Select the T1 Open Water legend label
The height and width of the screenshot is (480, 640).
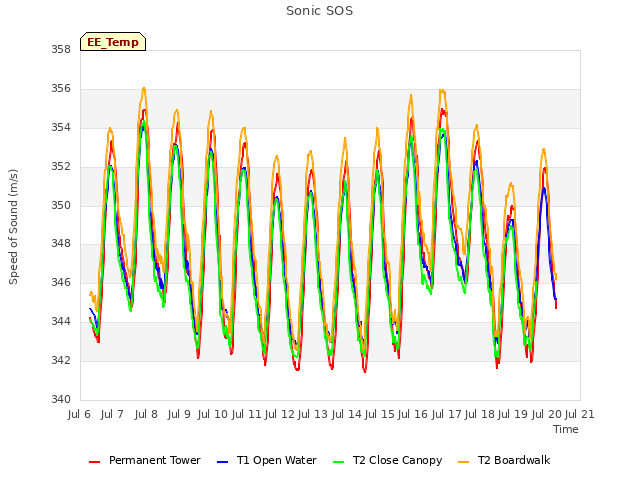coord(276,460)
